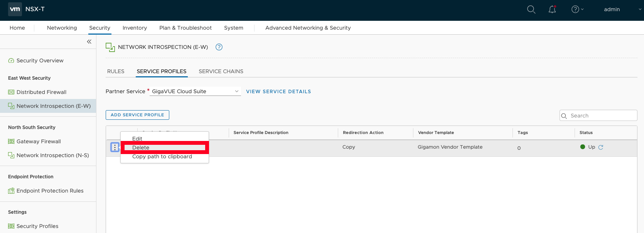The image size is (644, 233).
Task: Focus the Search field above the table
Action: (598, 116)
